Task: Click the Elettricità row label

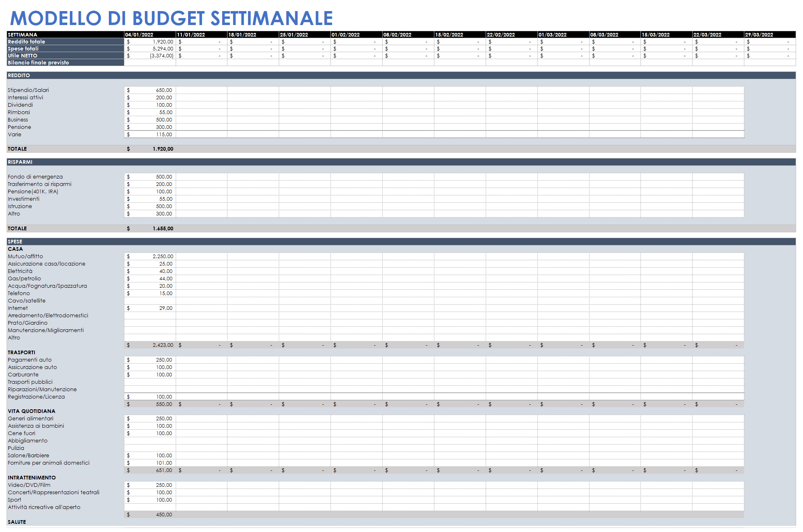Action: coord(20,271)
